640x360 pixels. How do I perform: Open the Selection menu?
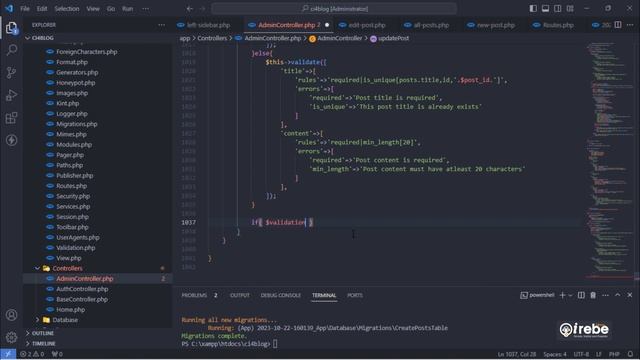click(67, 9)
